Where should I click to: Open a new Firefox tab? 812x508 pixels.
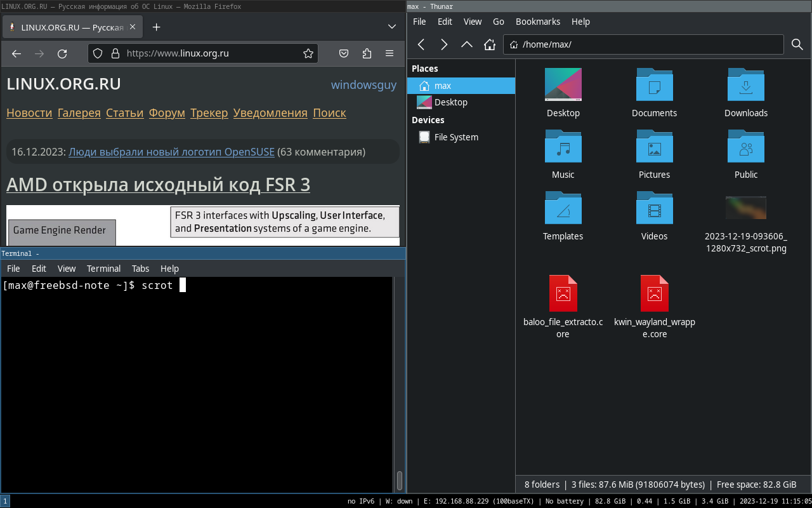tap(157, 27)
